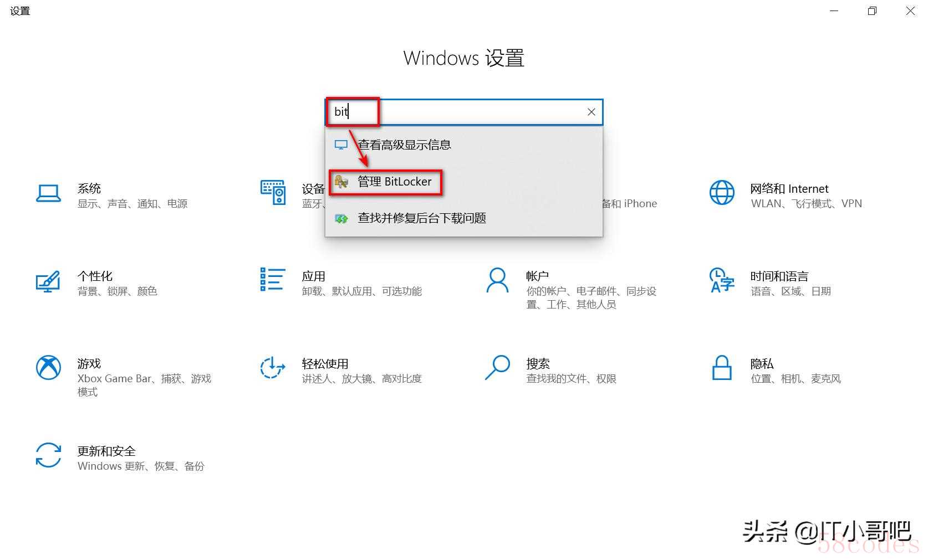Image resolution: width=928 pixels, height=560 pixels.
Task: Click the troubleshooter icon beside 查找并修复后台下载问题
Action: pyautogui.click(x=341, y=218)
